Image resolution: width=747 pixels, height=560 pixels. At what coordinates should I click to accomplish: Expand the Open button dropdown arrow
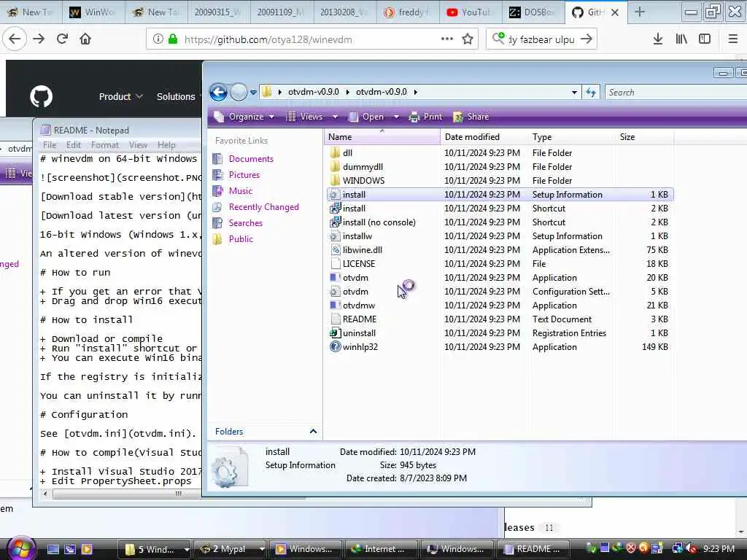396,117
